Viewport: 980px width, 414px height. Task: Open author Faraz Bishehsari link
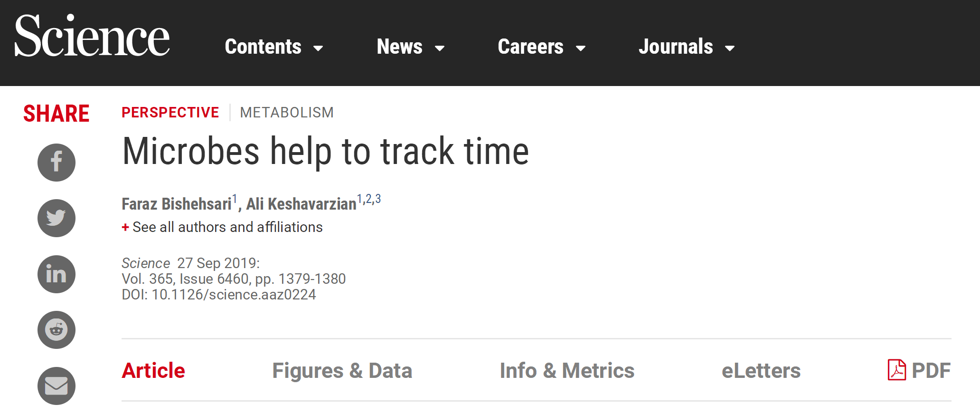pyautogui.click(x=177, y=204)
